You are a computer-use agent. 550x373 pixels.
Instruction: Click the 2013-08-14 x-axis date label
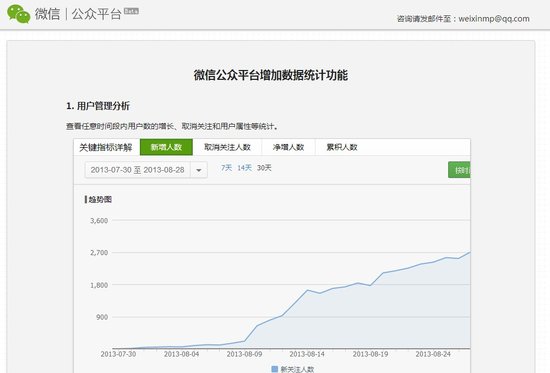click(x=307, y=354)
